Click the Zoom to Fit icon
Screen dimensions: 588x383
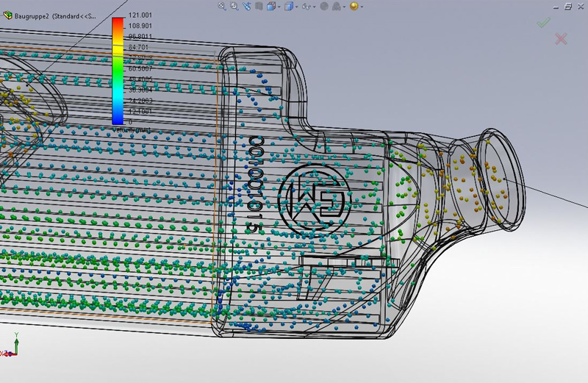point(222,6)
